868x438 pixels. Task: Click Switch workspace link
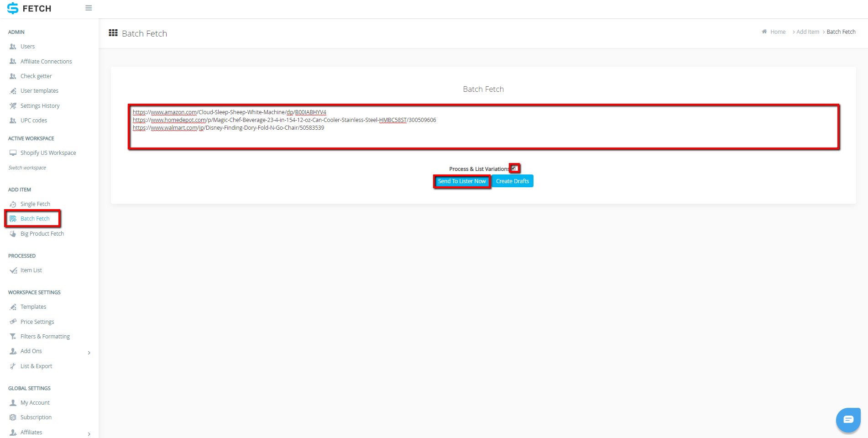(x=27, y=168)
